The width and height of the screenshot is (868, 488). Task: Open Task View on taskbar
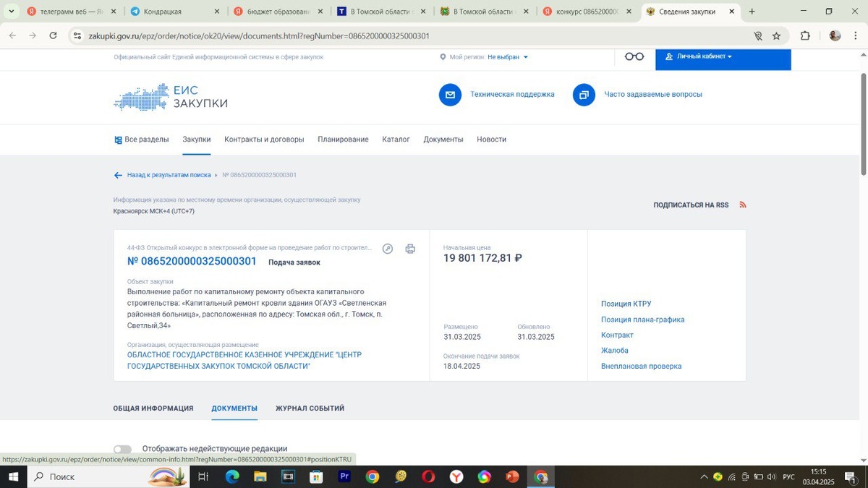203,476
